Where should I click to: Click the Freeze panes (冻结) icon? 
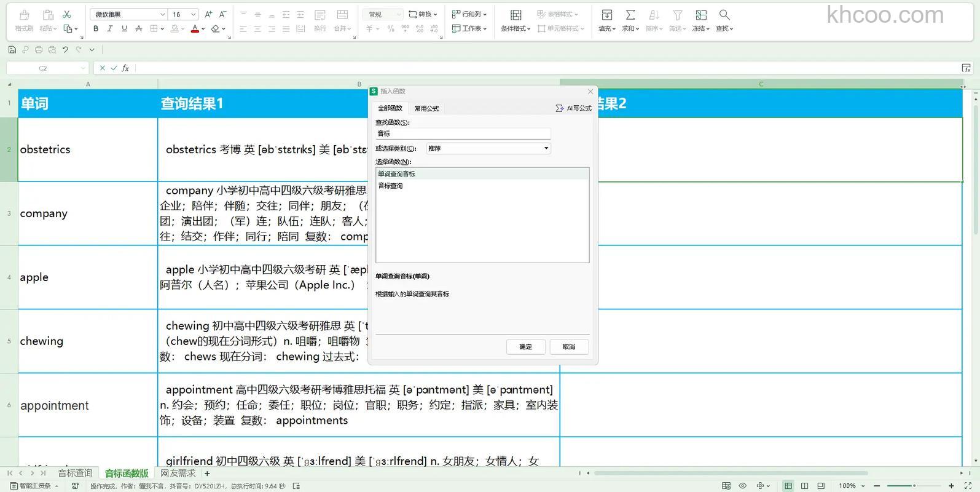coord(700,15)
